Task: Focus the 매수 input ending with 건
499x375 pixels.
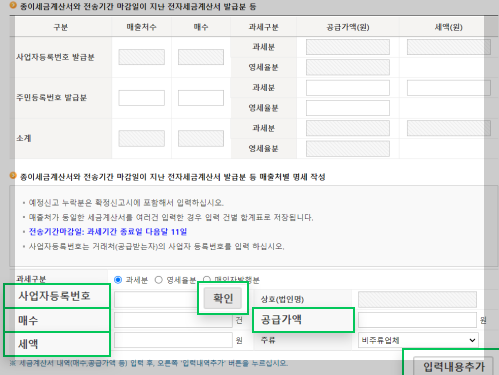Action: coord(173,320)
